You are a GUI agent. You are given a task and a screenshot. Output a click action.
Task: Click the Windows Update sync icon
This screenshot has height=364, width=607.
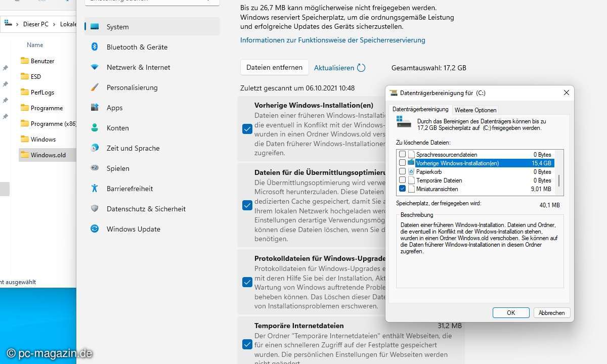tap(95, 229)
